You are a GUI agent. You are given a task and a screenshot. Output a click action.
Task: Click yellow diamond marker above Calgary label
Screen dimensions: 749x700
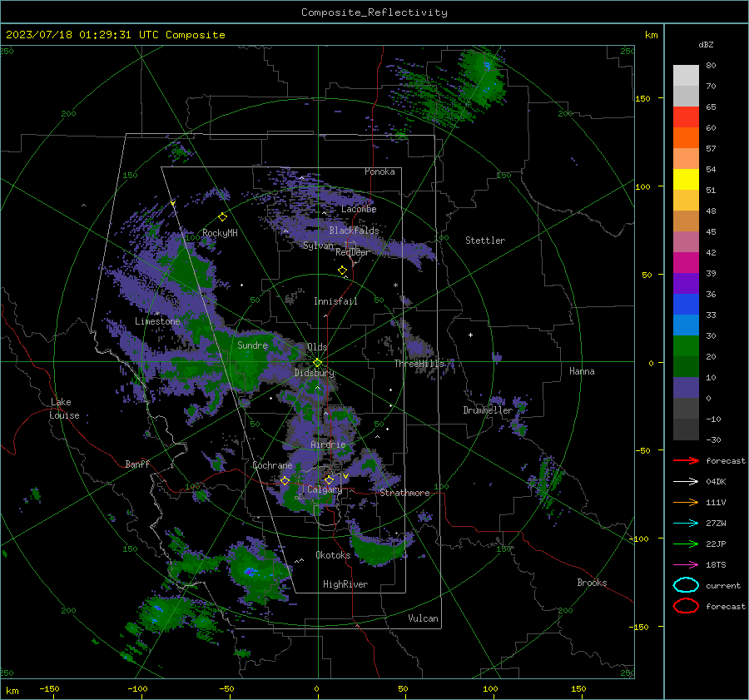coord(329,479)
